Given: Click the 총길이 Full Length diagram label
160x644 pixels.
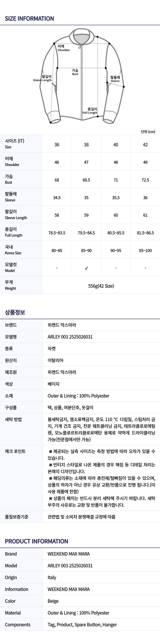Looking at the screenshot, I should click(x=90, y=111).
